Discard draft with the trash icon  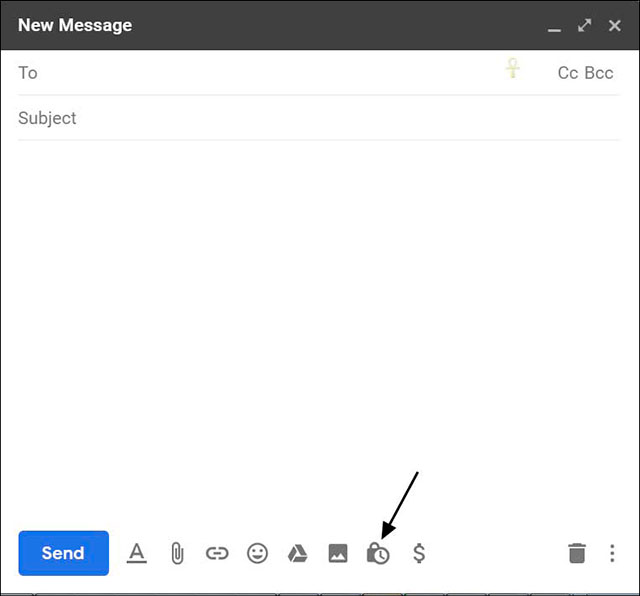[577, 553]
